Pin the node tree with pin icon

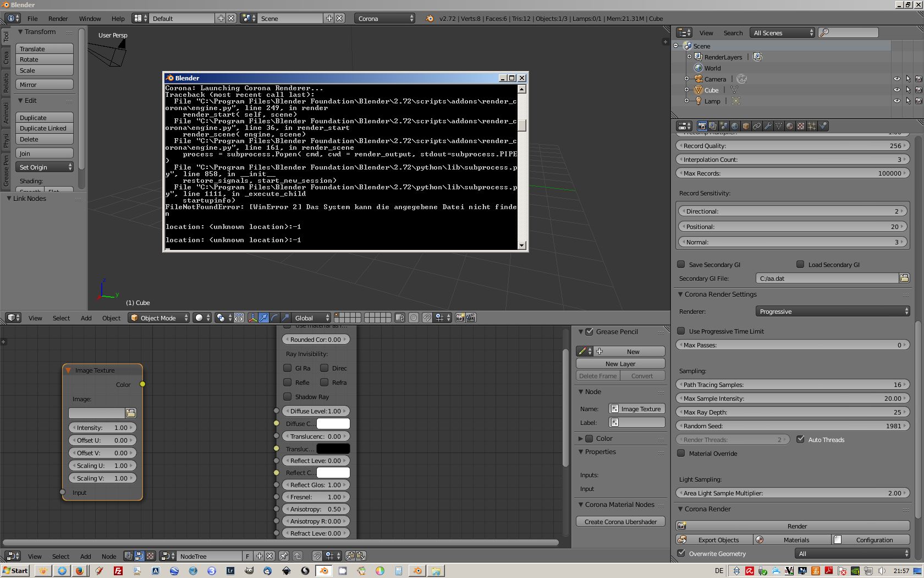pos(284,556)
